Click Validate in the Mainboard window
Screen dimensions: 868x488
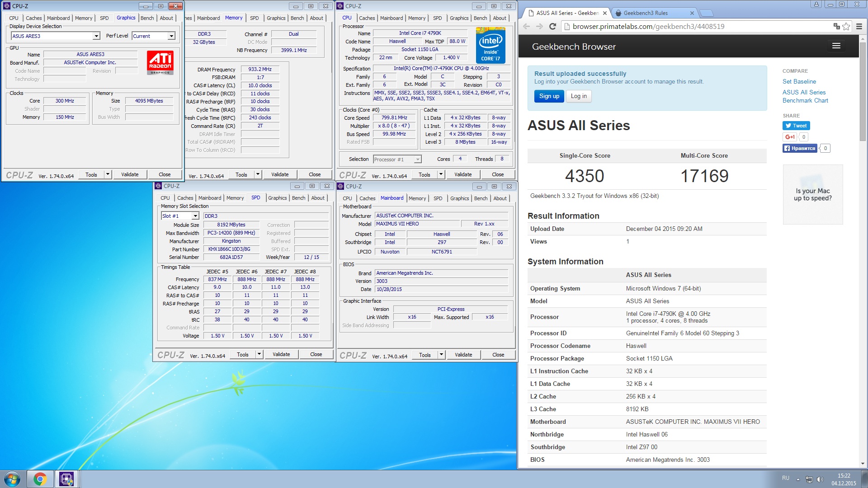click(x=463, y=355)
